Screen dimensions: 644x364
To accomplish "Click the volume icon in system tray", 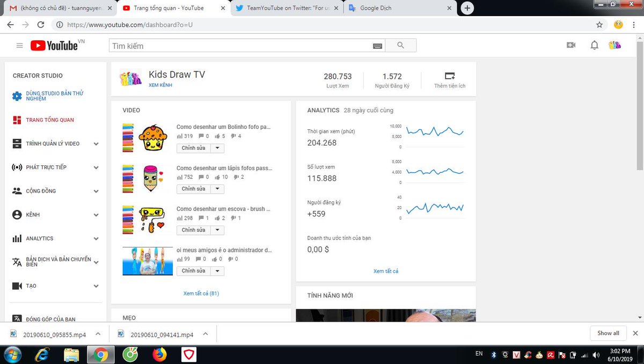I will click(x=596, y=354).
